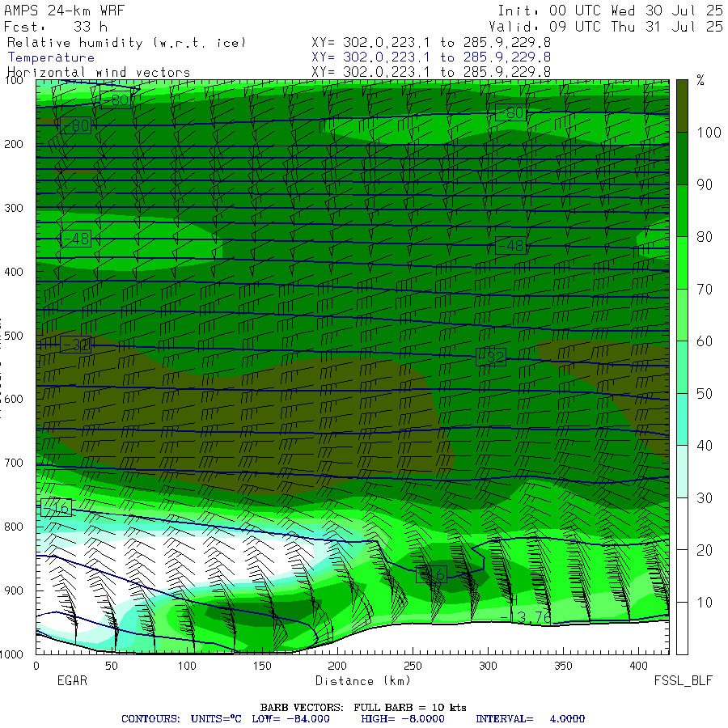Viewport: 728px width, 728px height.
Task: Click the pressure axis label '200'
Action: click(14, 144)
